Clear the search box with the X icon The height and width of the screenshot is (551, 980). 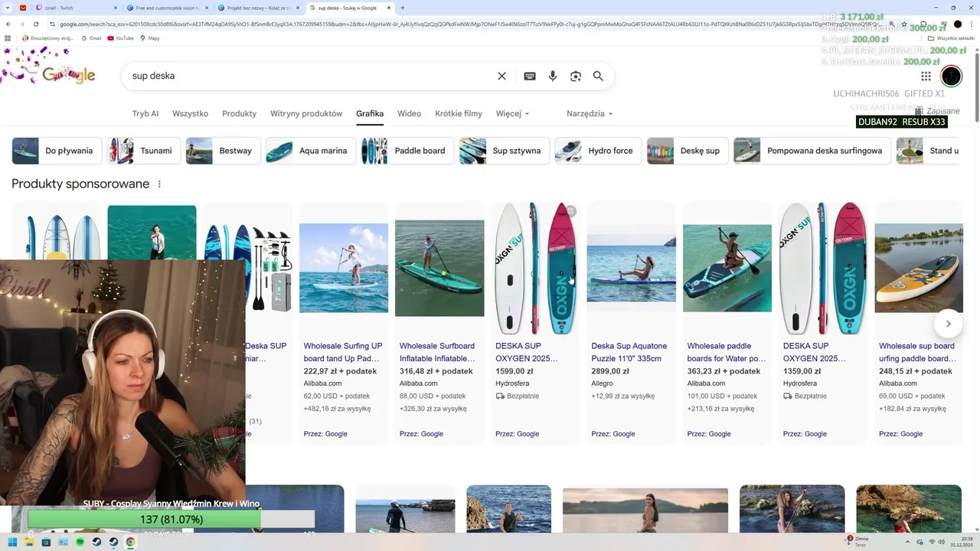501,76
